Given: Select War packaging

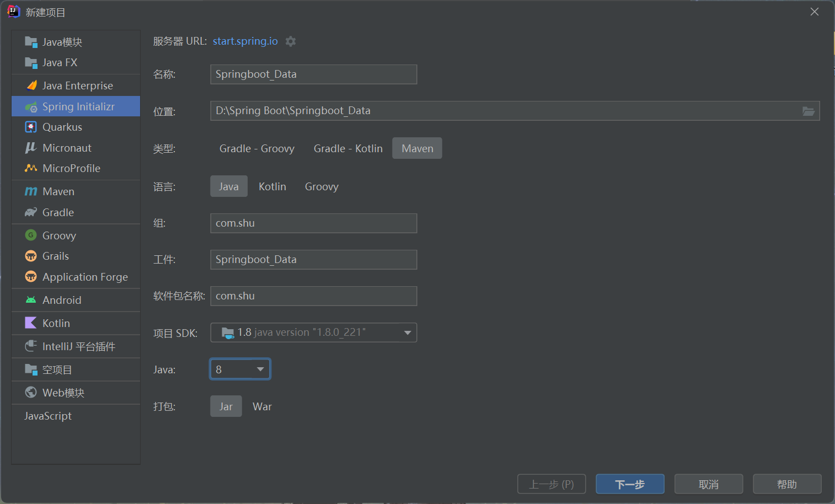Looking at the screenshot, I should 262,406.
